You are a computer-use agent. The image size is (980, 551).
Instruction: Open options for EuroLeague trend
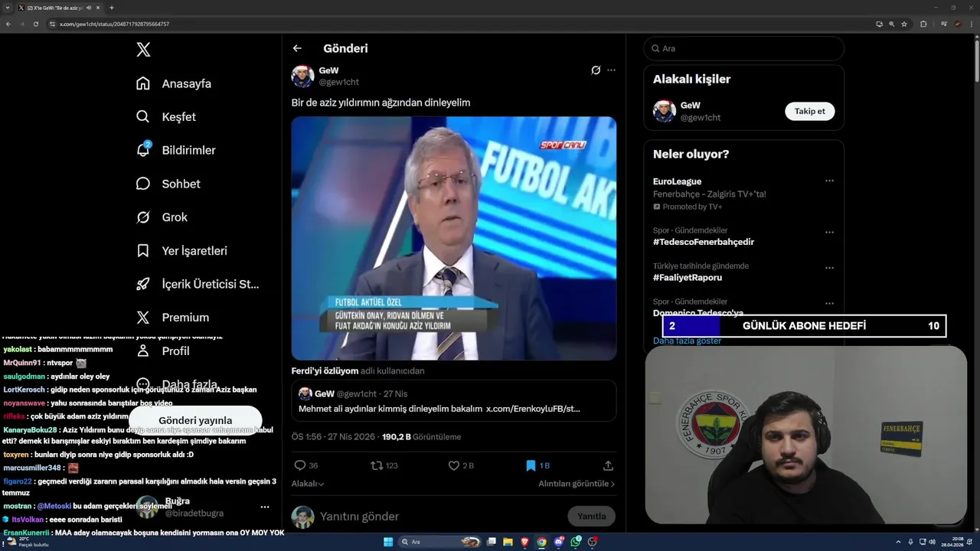point(829,181)
